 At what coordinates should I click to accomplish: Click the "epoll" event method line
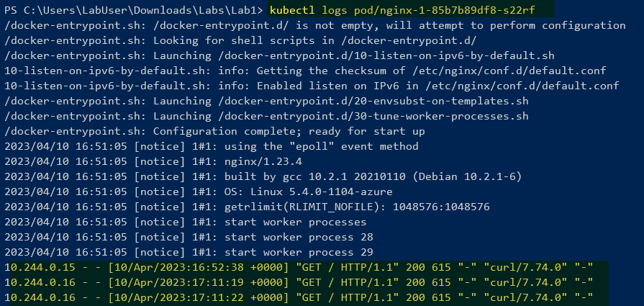point(212,147)
